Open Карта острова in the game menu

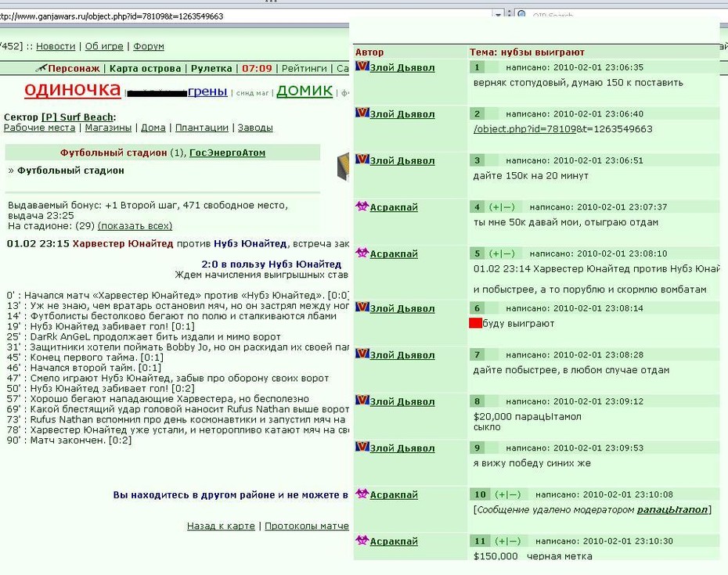point(146,69)
